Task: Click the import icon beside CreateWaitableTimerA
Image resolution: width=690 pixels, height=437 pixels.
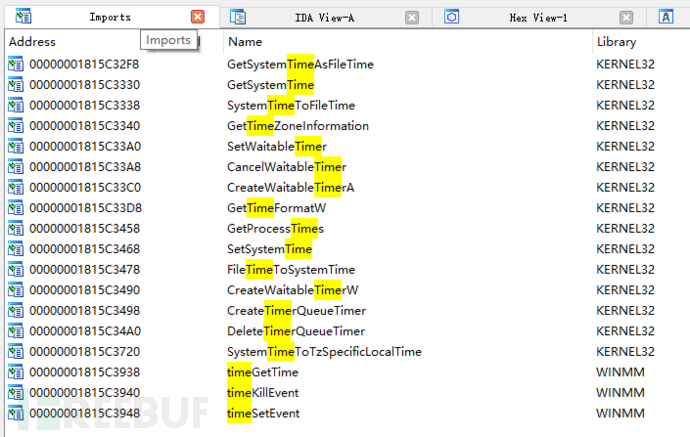Action: tap(15, 187)
